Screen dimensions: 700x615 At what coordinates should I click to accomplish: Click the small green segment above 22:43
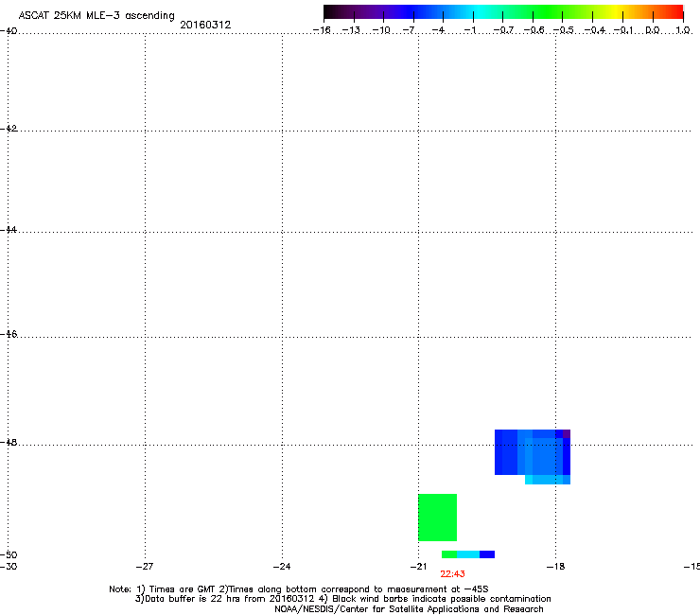[449, 554]
